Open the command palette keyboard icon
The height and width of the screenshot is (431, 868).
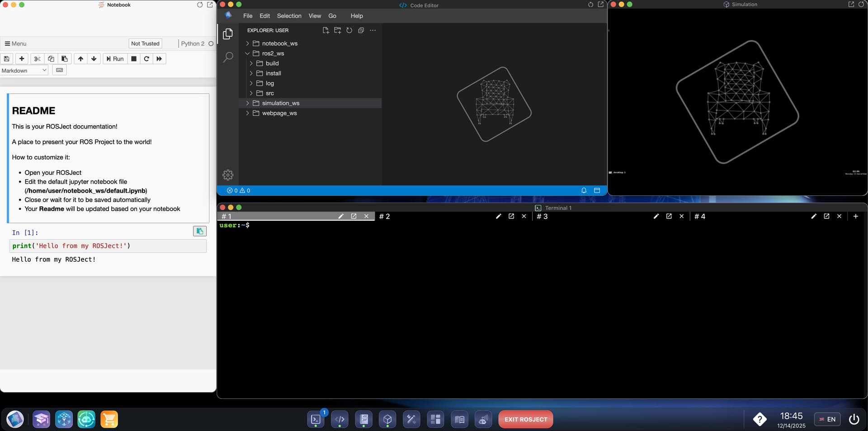click(60, 71)
